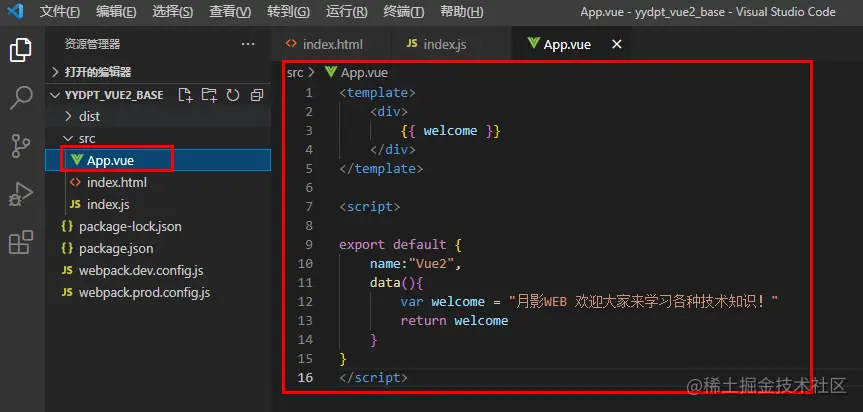Open the explorer more actions ellipsis
863x412 pixels.
(248, 44)
